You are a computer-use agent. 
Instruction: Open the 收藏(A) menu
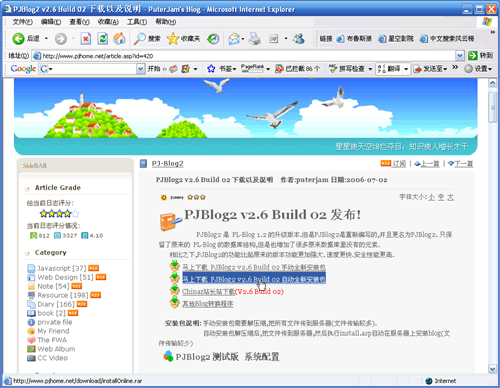(108, 22)
